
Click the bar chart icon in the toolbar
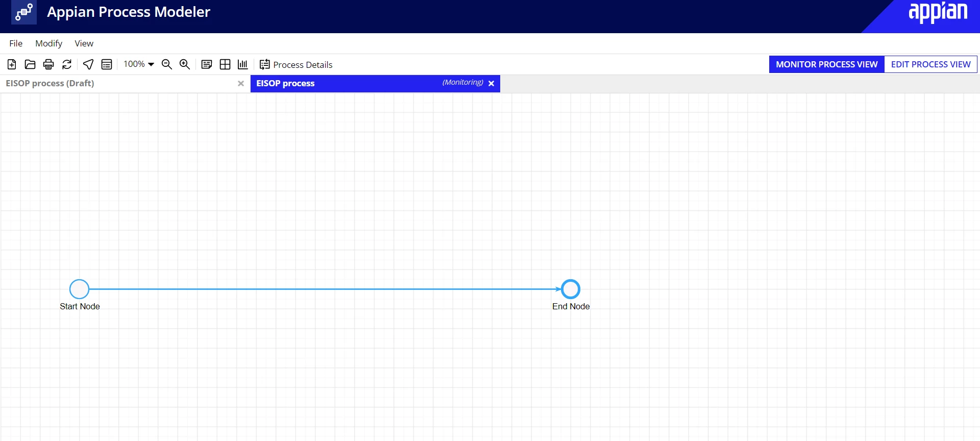[243, 64]
